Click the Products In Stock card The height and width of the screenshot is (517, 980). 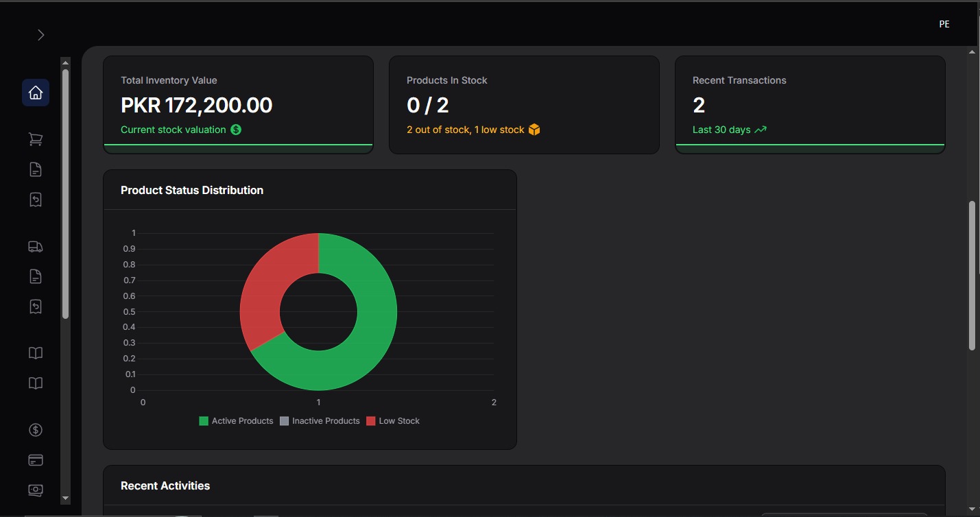523,104
